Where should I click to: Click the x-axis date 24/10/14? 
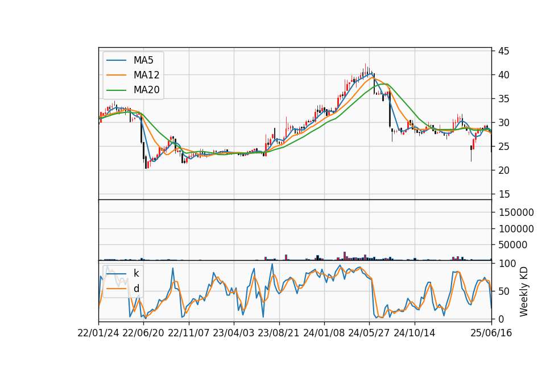coord(415,333)
